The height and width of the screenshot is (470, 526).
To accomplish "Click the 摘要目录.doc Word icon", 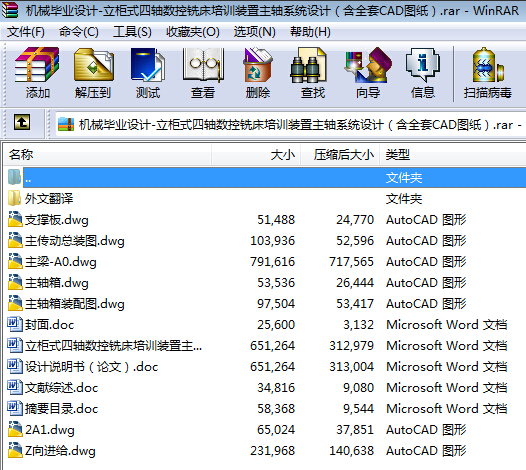I will pos(15,408).
